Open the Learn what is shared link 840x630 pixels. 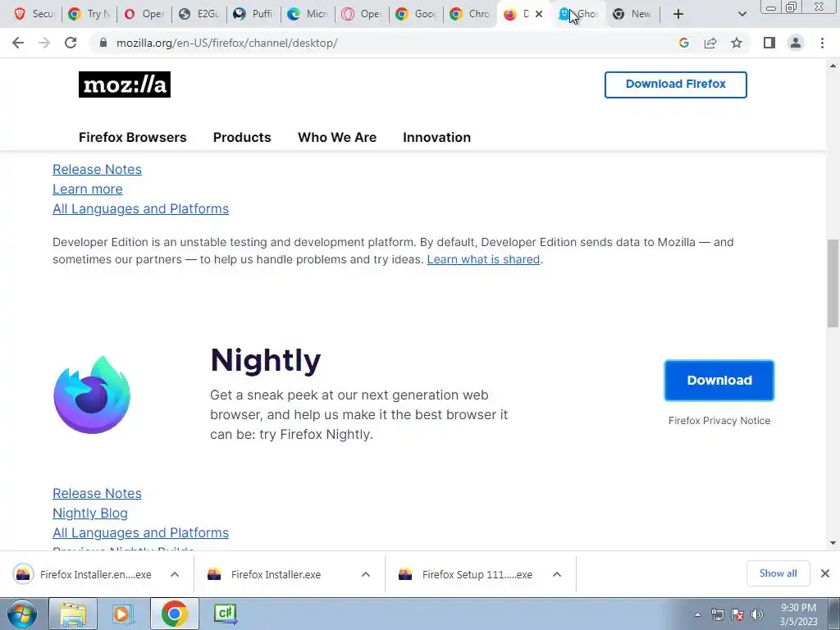click(483, 259)
